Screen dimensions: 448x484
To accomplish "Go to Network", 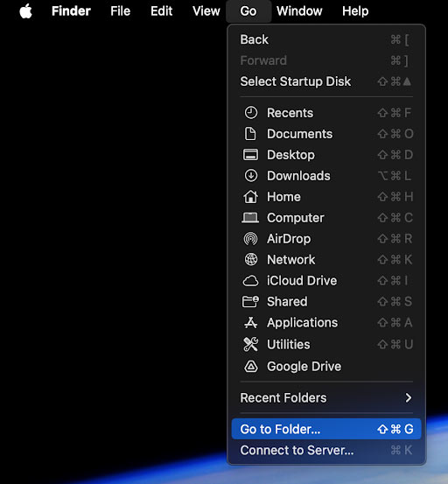I will [x=326, y=260].
